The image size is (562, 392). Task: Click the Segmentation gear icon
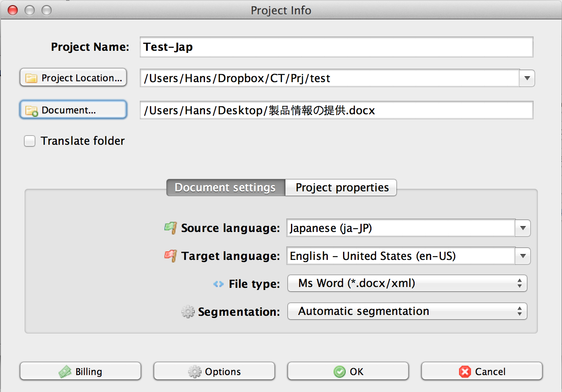[188, 312]
